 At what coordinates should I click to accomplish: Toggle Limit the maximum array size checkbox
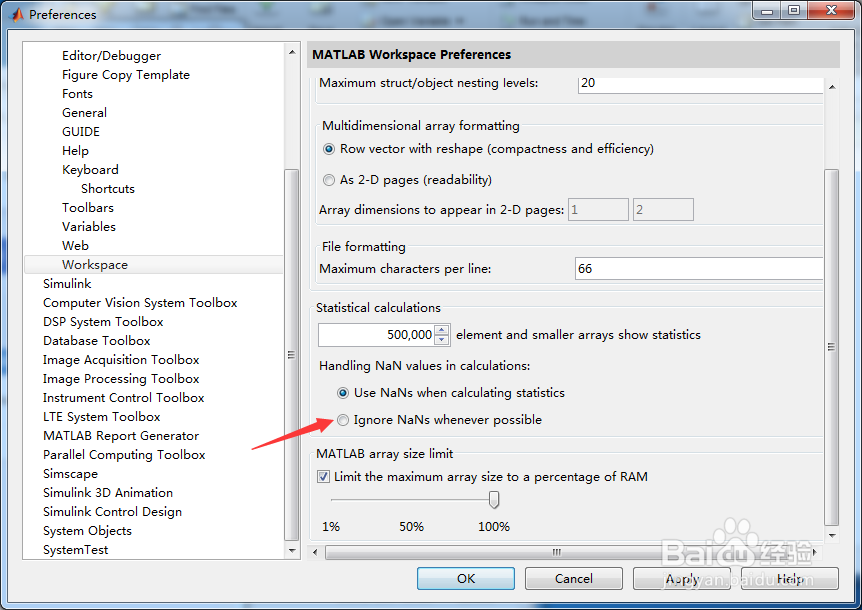(x=323, y=476)
